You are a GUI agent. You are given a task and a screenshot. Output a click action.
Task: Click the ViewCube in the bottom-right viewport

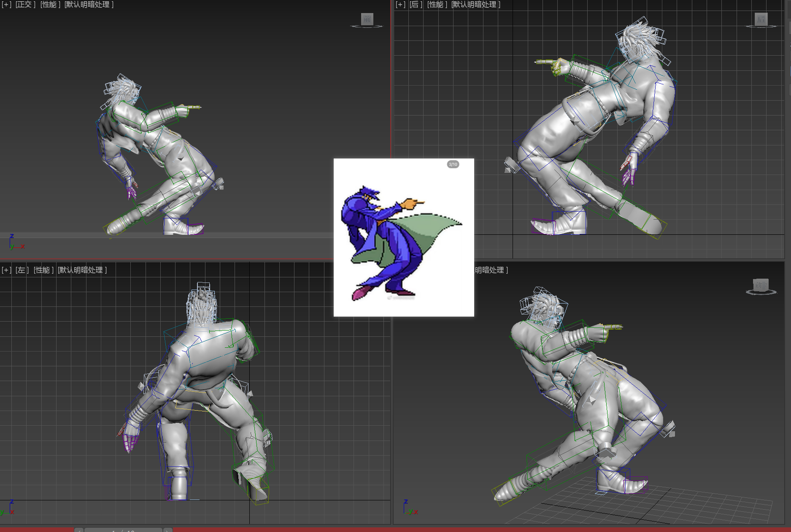point(761,286)
